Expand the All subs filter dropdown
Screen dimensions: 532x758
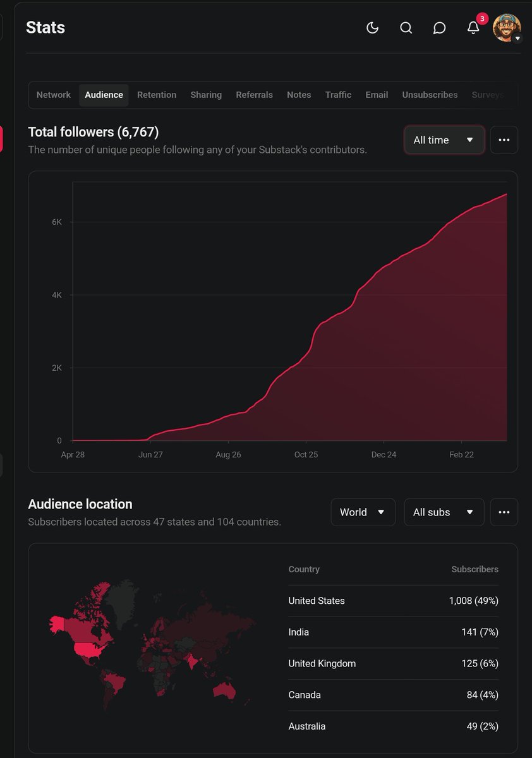pyautogui.click(x=444, y=512)
